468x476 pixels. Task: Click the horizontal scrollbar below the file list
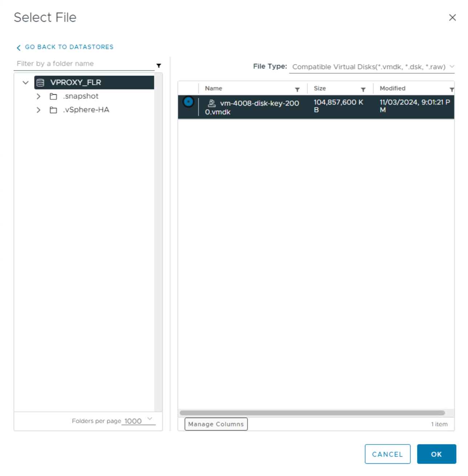tap(312, 413)
